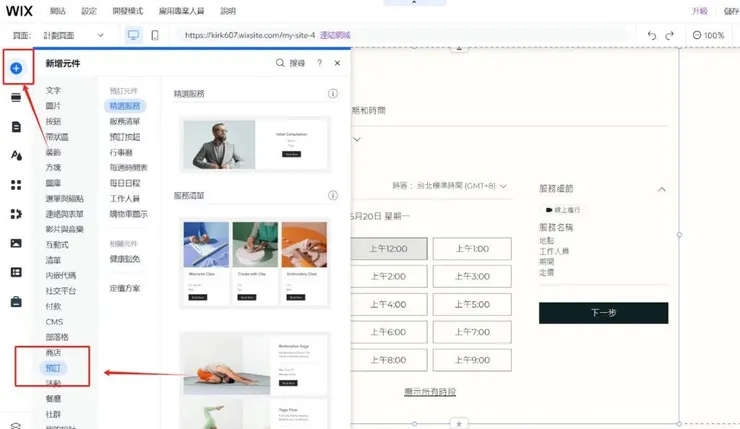Switch to mobile view icon
Viewport: 740px width, 429px height.
(155, 35)
